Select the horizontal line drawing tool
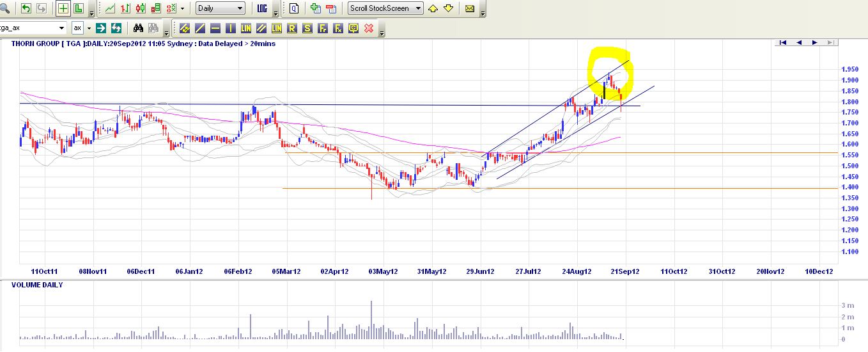 (x=215, y=28)
